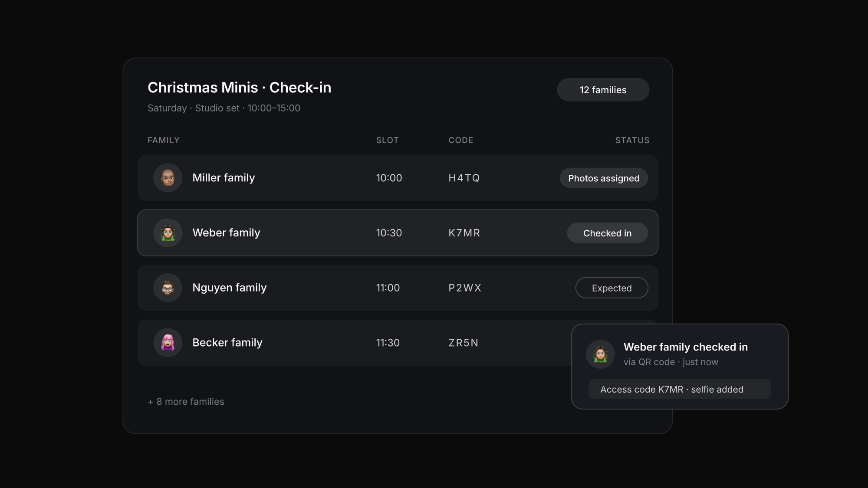Click the Christmas Minis · Check-in title
This screenshot has height=488, width=868.
click(239, 88)
